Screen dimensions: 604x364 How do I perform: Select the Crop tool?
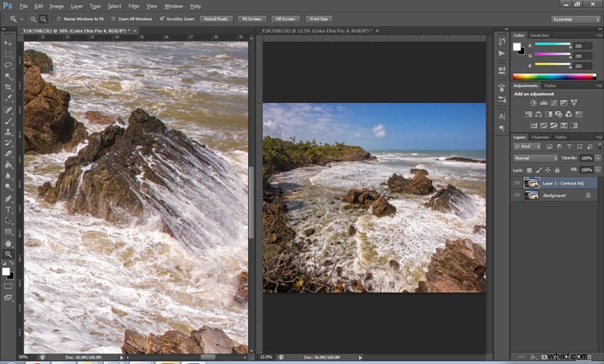(8, 87)
